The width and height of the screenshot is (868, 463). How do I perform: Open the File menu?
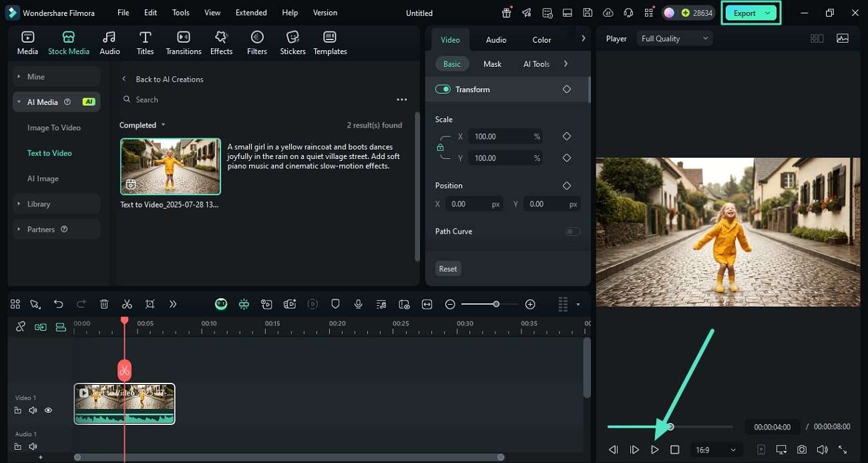click(123, 13)
